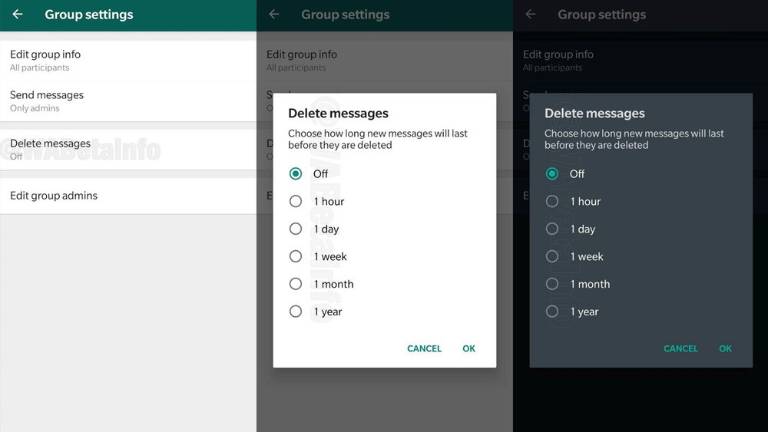Tap the back arrow in the dark-theme header
This screenshot has height=432, width=768.
coord(530,15)
